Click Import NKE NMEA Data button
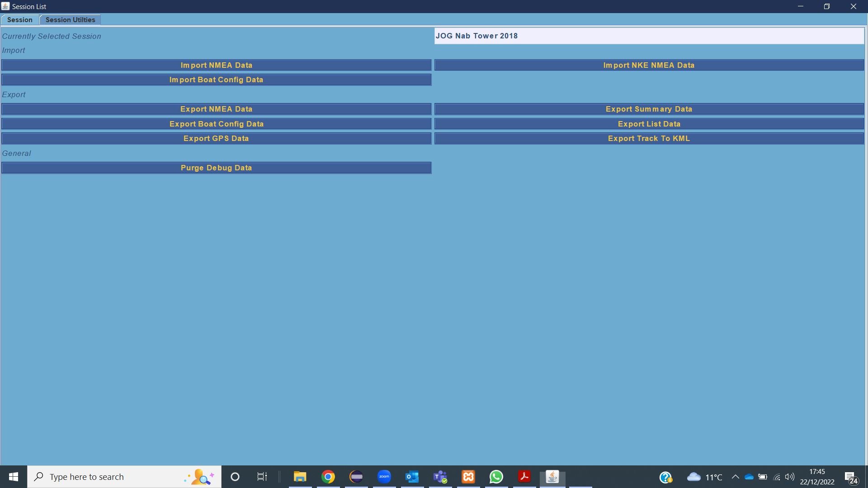868x488 pixels. tap(649, 65)
